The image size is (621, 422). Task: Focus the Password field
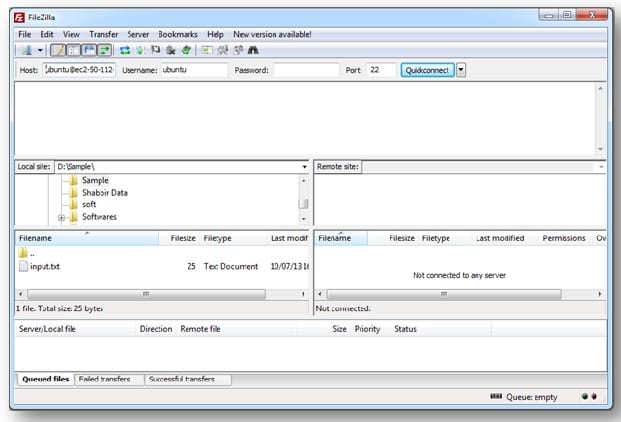click(x=306, y=70)
